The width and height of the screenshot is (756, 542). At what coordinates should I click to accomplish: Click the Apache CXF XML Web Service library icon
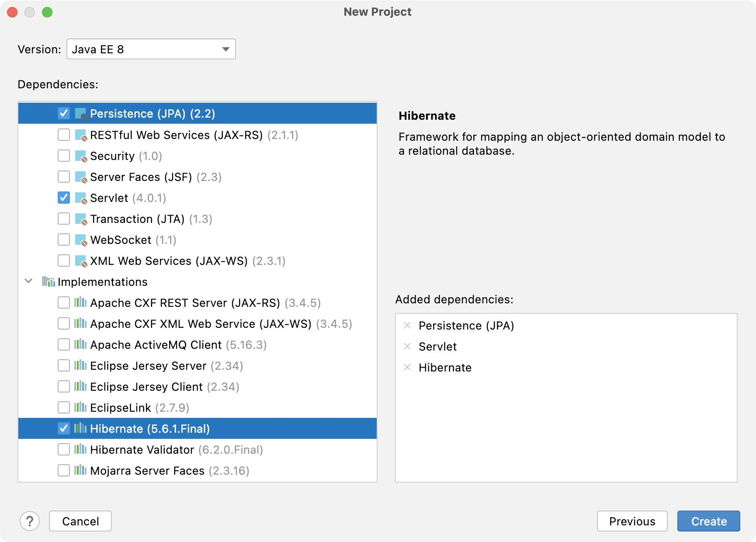(80, 323)
